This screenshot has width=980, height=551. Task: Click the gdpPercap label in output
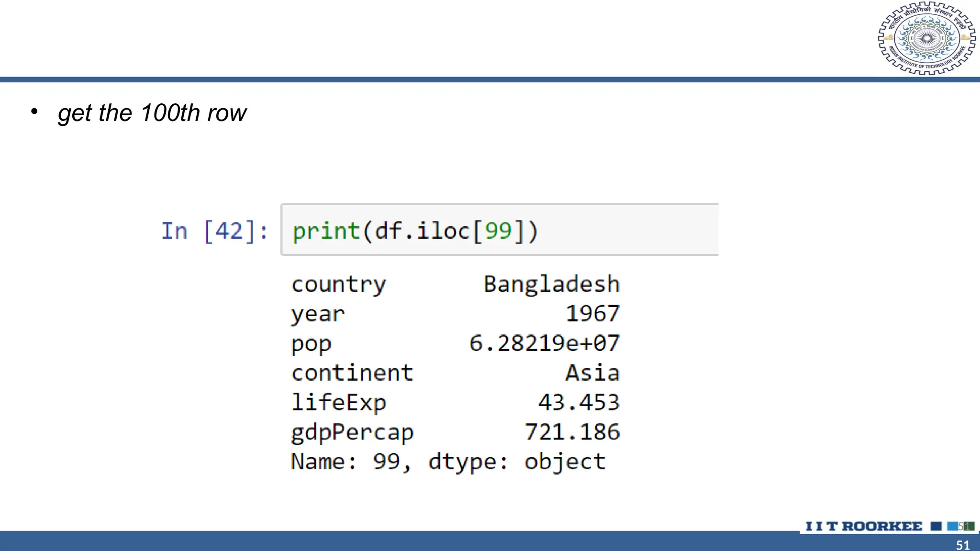pyautogui.click(x=352, y=432)
